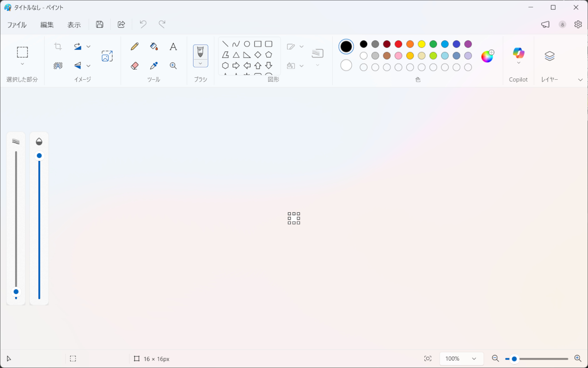Click the Flip image icon
Screen dimensions: 588x368
pos(77,66)
